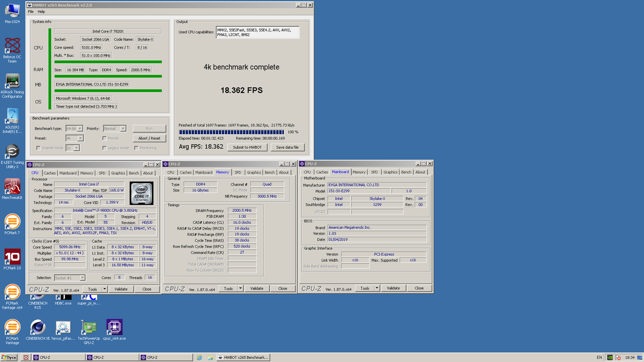The height and width of the screenshot is (362, 644).
Task: Launch PCMark 10 desktop shortcut
Action: (x=12, y=259)
